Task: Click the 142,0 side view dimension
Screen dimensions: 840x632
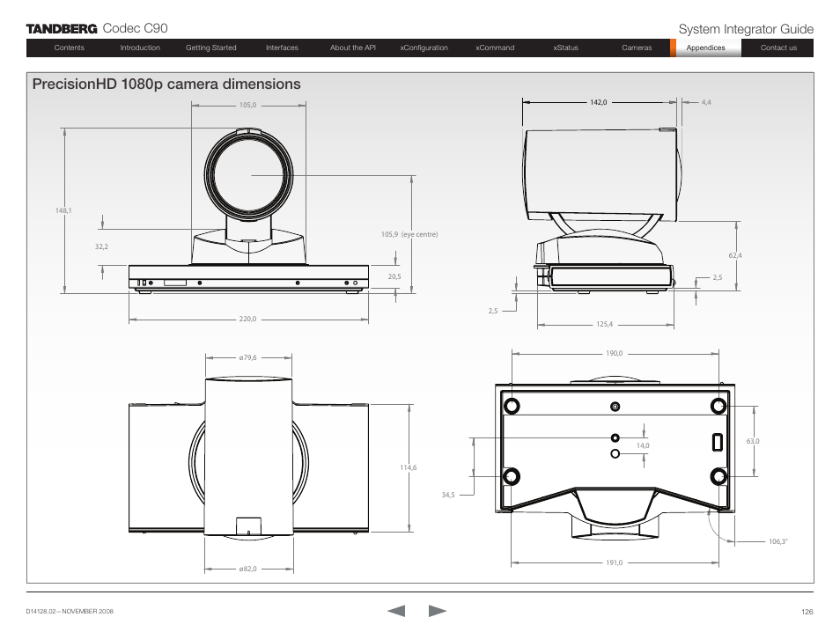Action: [599, 102]
